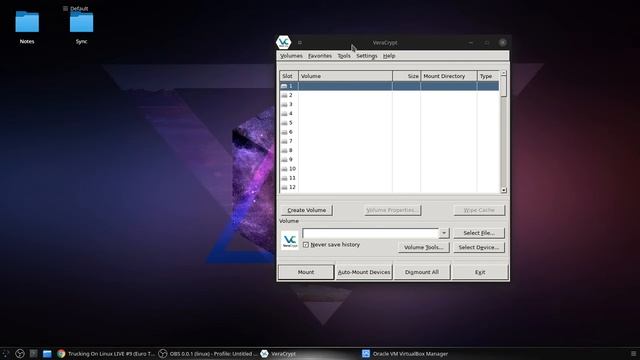Open the Volumes menu
This screenshot has height=360, width=640.
point(291,56)
